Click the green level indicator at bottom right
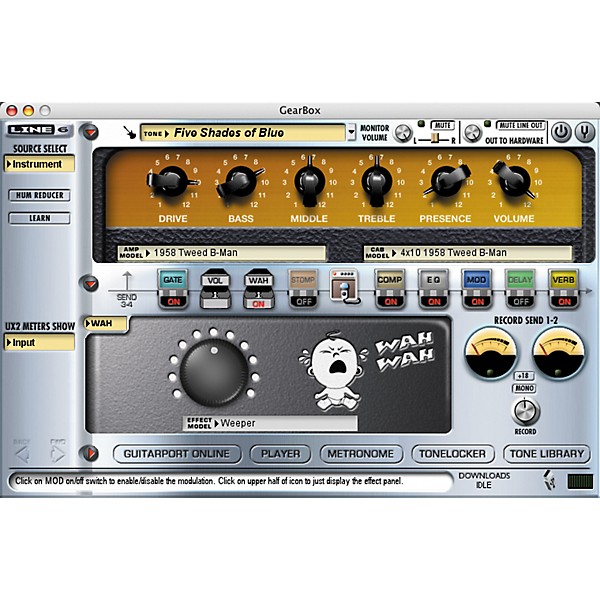This screenshot has width=600, height=600. [580, 481]
